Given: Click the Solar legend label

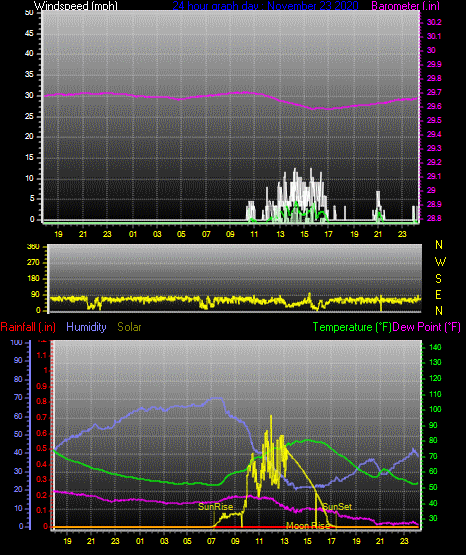Looking at the screenshot, I should [129, 327].
